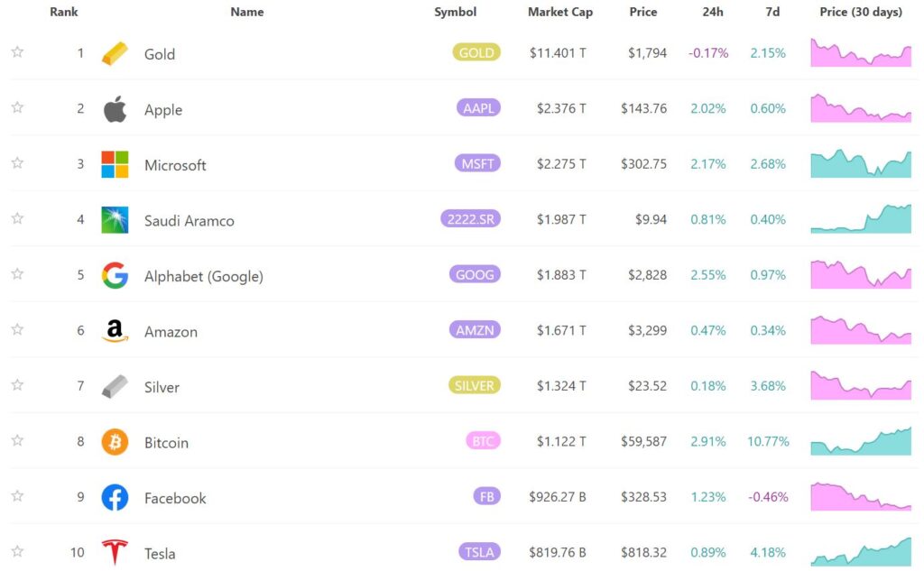924x571 pixels.
Task: Click the Saudi Aramco logo icon
Action: tap(115, 220)
